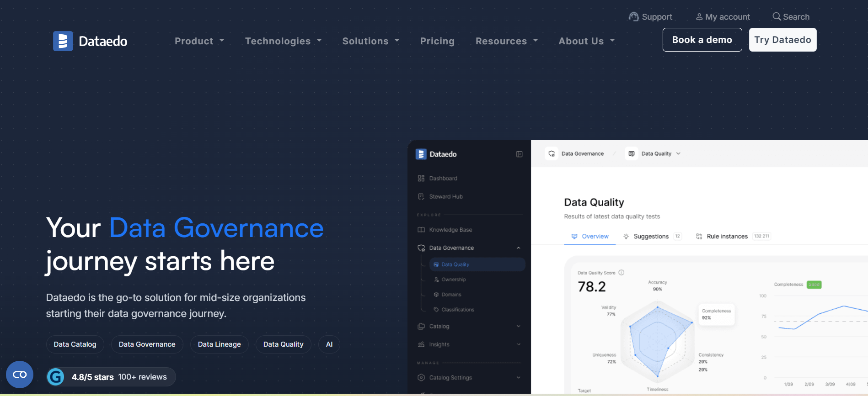Expand Catalog Settings section chevron
This screenshot has height=396, width=868.
(x=519, y=378)
